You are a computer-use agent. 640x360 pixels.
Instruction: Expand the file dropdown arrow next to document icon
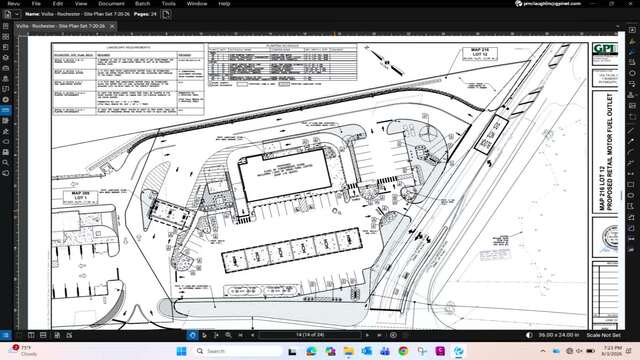[17, 14]
